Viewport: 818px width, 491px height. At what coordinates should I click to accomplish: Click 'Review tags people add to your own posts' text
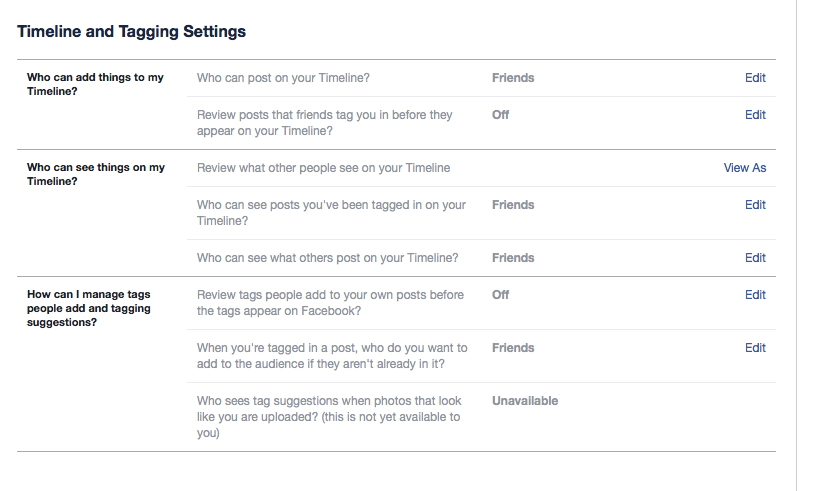[330, 303]
